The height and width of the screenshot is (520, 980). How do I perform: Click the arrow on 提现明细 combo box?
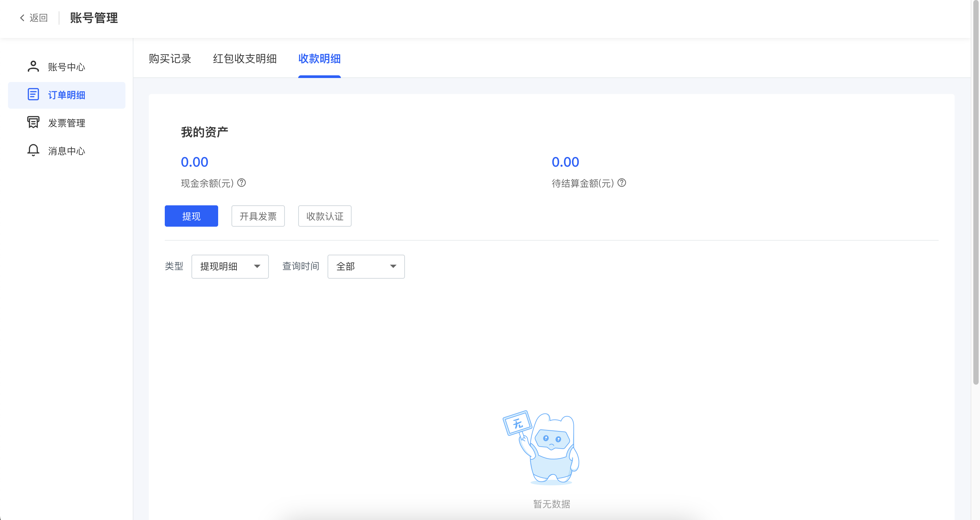point(257,266)
